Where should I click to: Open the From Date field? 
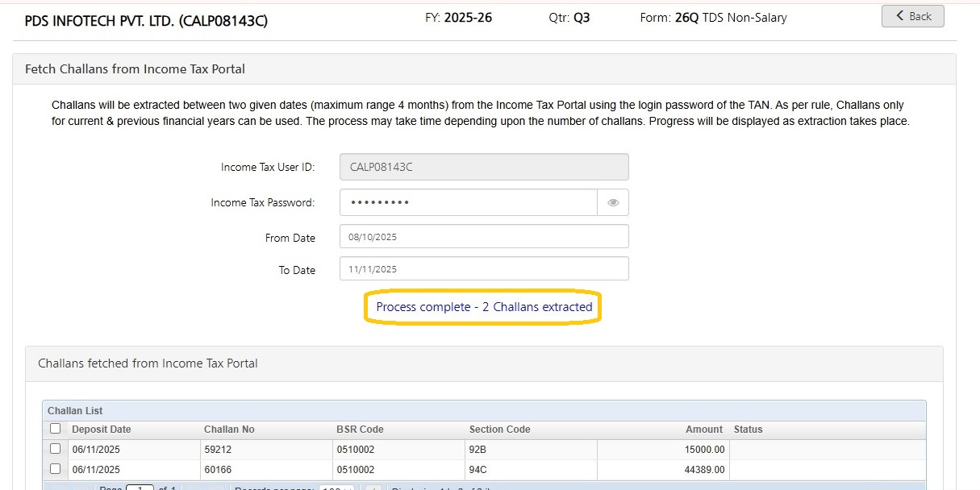coord(484,237)
